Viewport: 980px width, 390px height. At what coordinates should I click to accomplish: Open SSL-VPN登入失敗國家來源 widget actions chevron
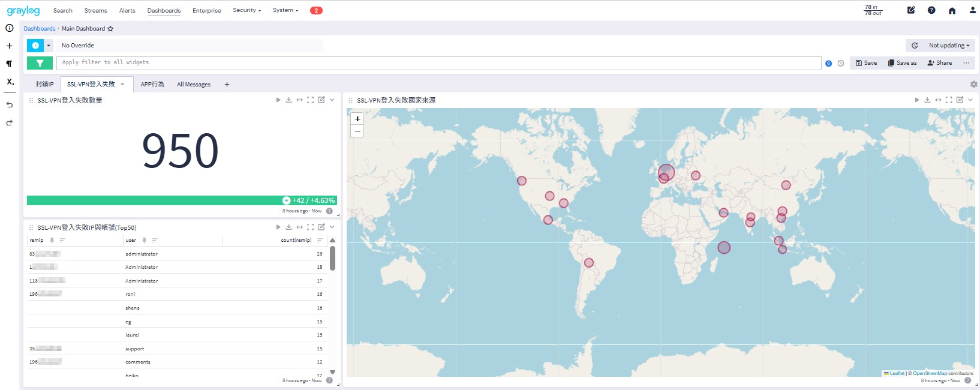click(x=970, y=100)
